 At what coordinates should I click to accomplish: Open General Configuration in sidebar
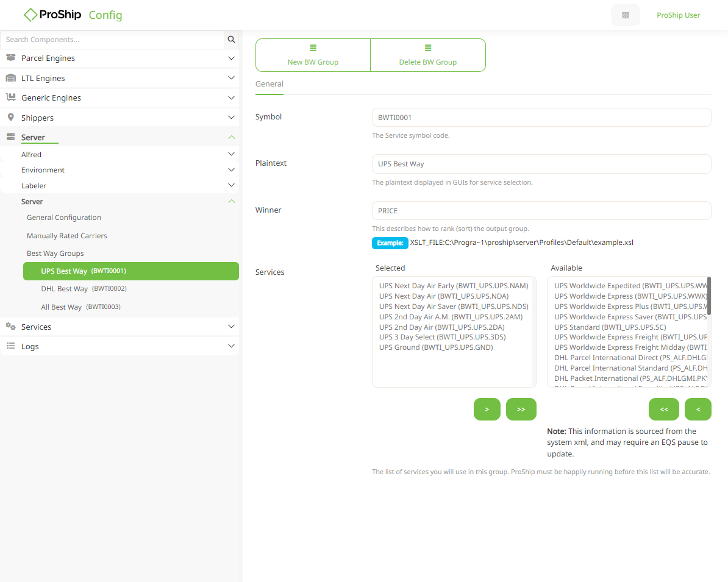(64, 217)
